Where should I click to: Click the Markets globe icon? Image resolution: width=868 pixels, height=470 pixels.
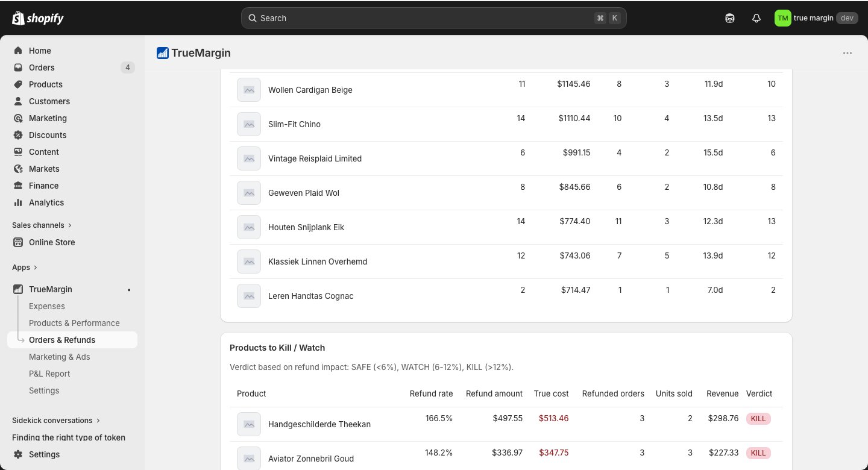[18, 169]
